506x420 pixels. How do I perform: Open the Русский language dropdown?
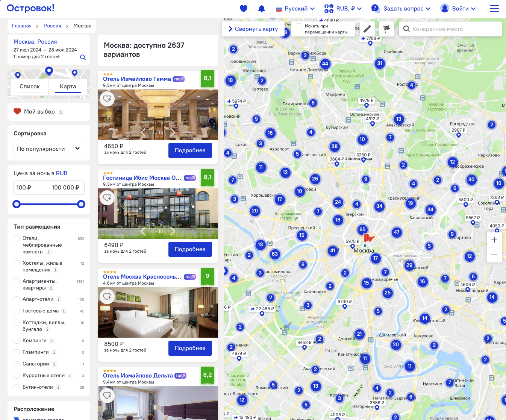295,9
